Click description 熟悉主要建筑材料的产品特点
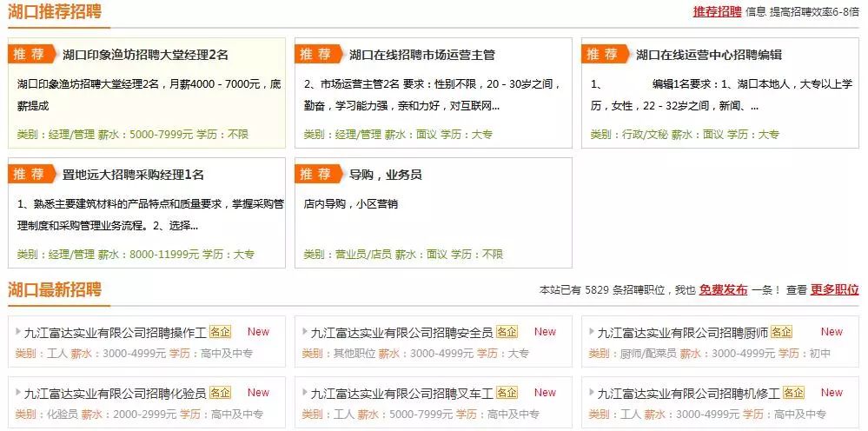Image resolution: width=868 pixels, height=431 pixels. [150, 215]
